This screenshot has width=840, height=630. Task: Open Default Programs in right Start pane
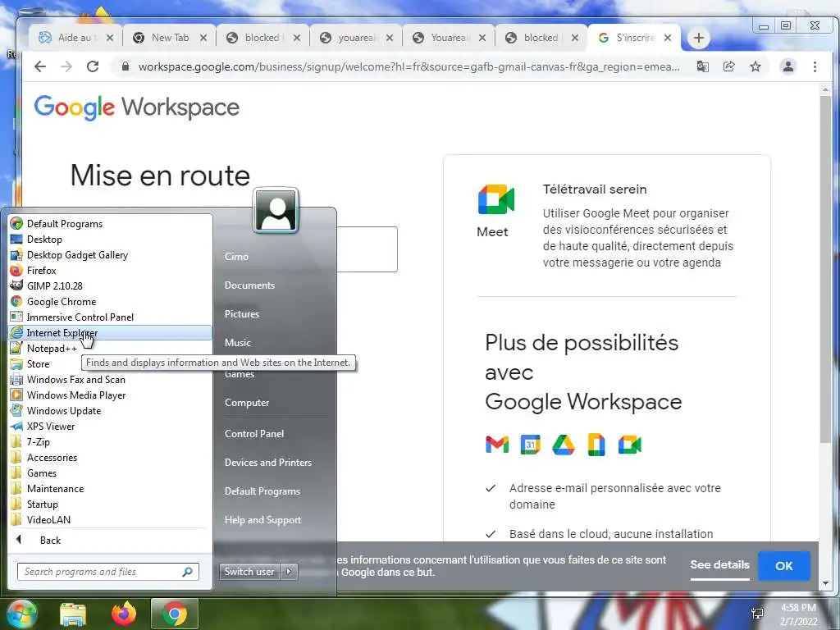pyautogui.click(x=262, y=491)
